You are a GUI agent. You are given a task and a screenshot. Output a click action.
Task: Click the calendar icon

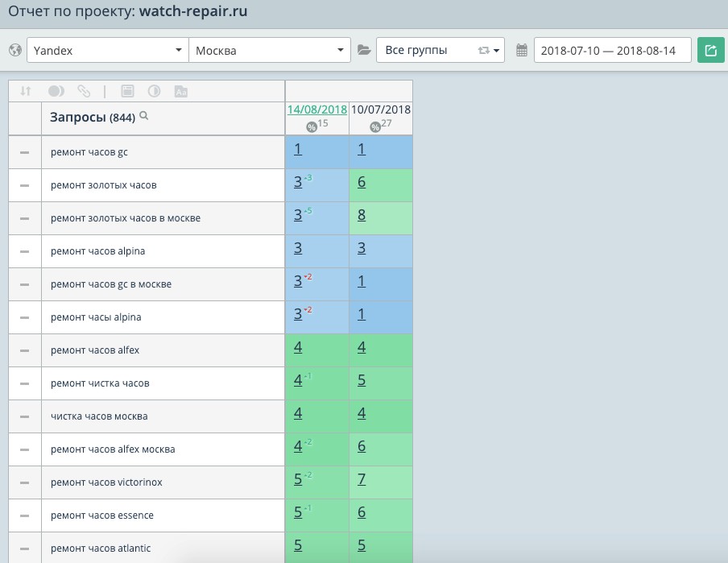(x=521, y=50)
